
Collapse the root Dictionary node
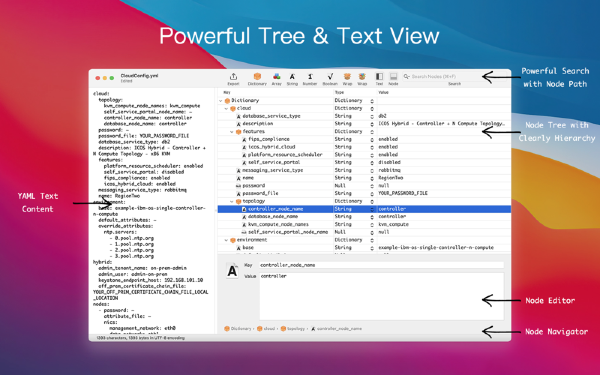coord(221,101)
